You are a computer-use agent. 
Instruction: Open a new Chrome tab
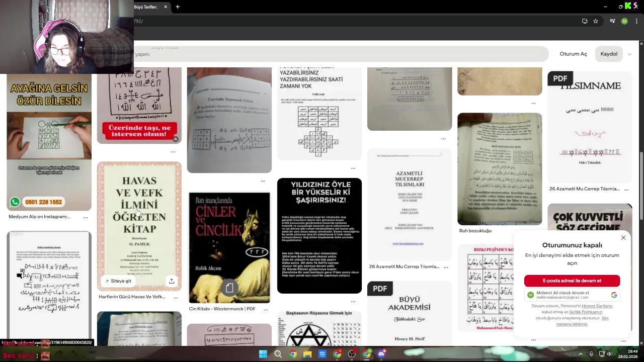click(178, 7)
